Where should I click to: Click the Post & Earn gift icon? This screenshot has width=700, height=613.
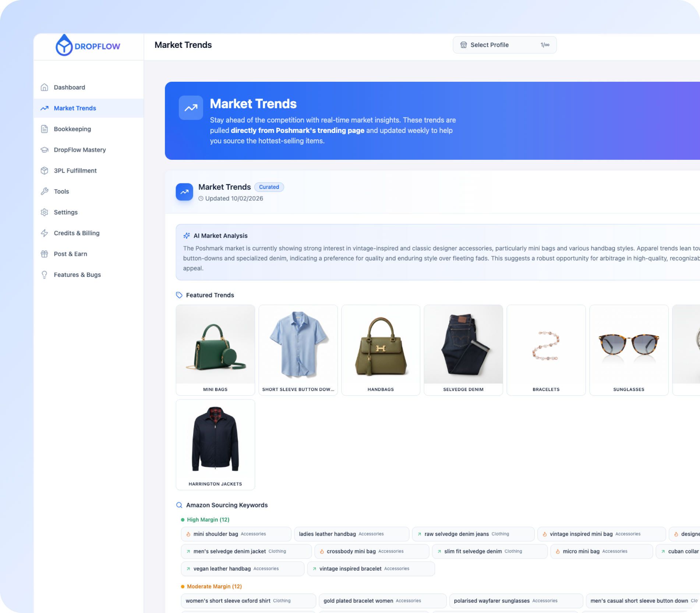tap(45, 254)
